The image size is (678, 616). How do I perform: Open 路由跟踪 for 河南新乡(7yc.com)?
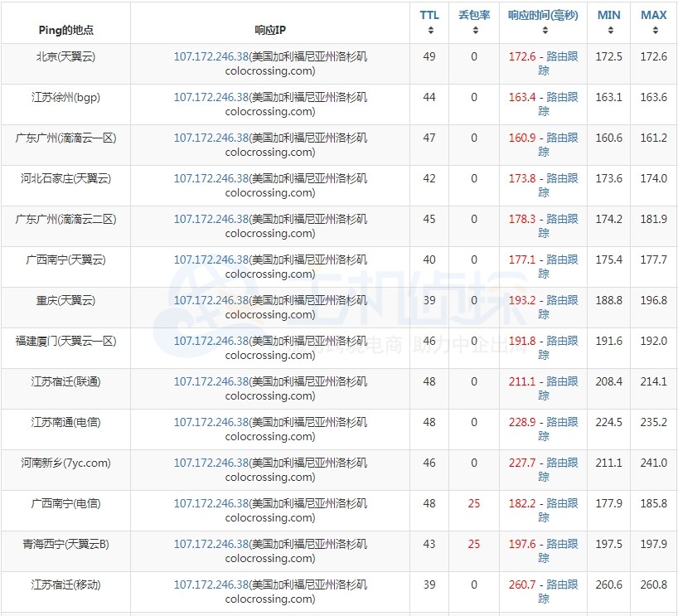click(562, 463)
